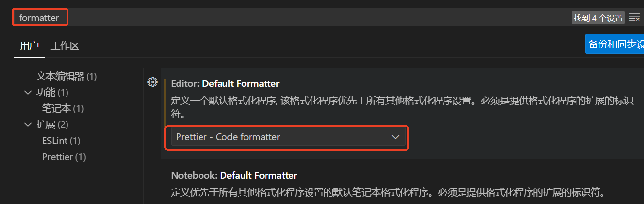The image size is (644, 204).
Task: Switch to the 工作区 settings tab
Action: point(65,46)
